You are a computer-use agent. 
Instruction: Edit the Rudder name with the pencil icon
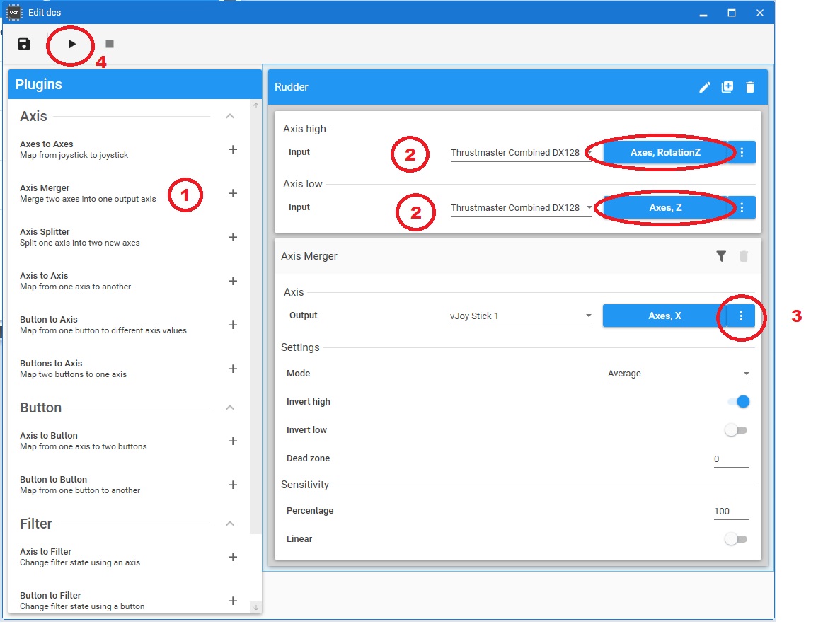[704, 87]
